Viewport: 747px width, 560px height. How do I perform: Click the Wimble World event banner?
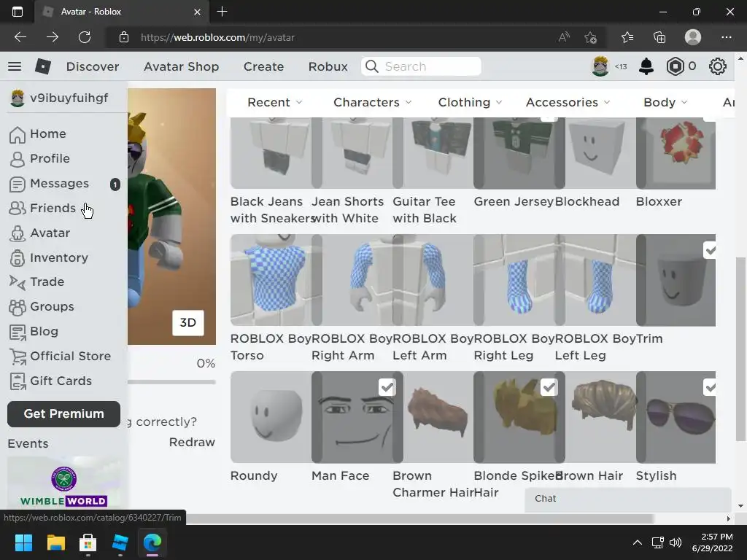(x=64, y=482)
